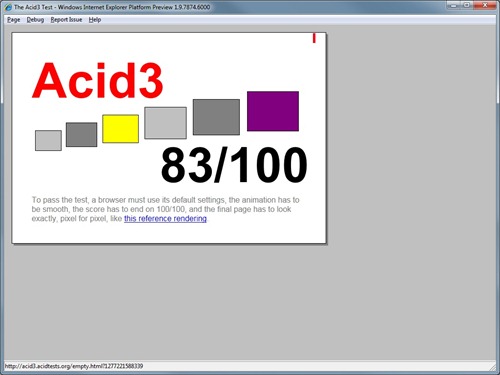Click the large dark gray square
Viewport: 500px width, 375px height.
pos(216,117)
